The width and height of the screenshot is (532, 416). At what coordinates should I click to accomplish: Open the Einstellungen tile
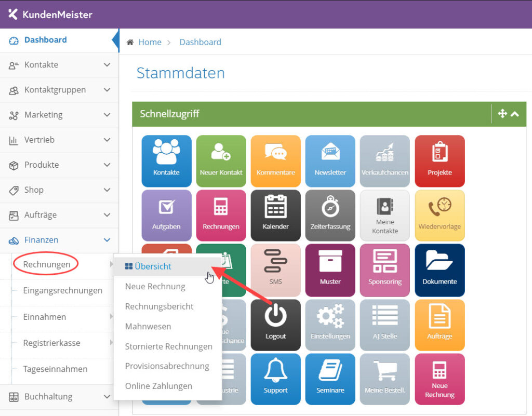[x=330, y=325]
